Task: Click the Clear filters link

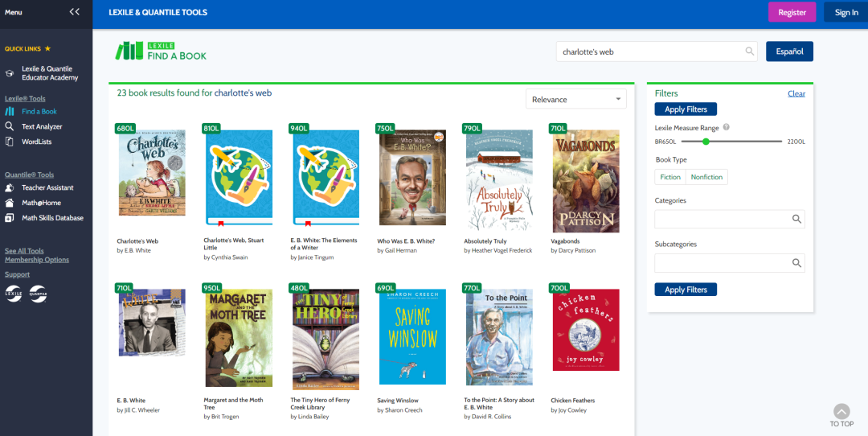Action: (x=796, y=93)
